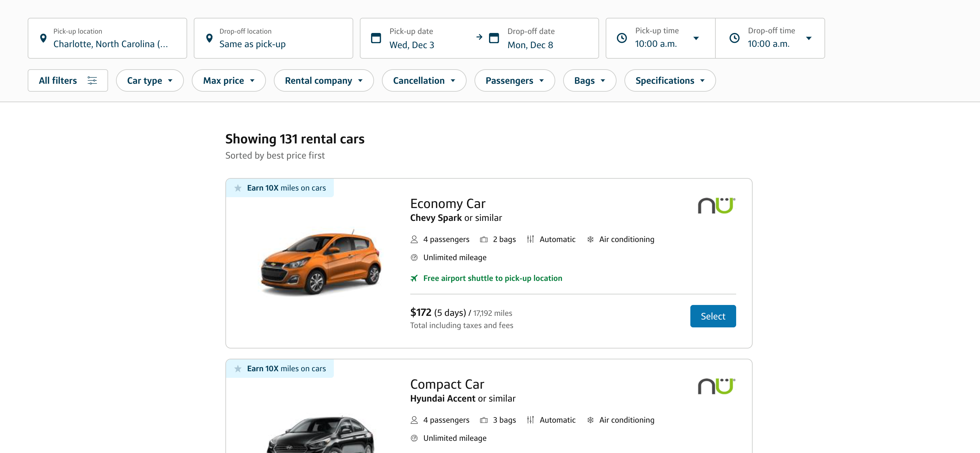Click the pick-up time clock icon
The image size is (980, 453).
click(621, 38)
